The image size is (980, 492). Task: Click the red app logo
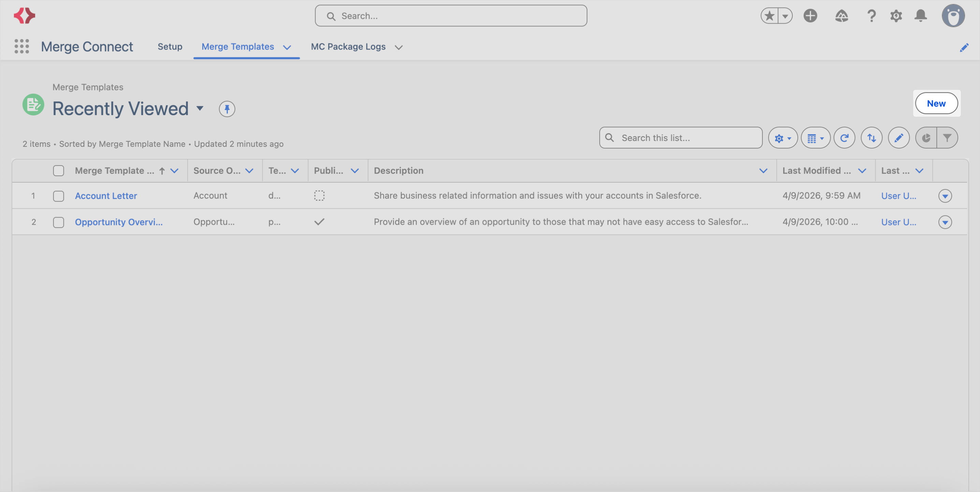tap(24, 16)
